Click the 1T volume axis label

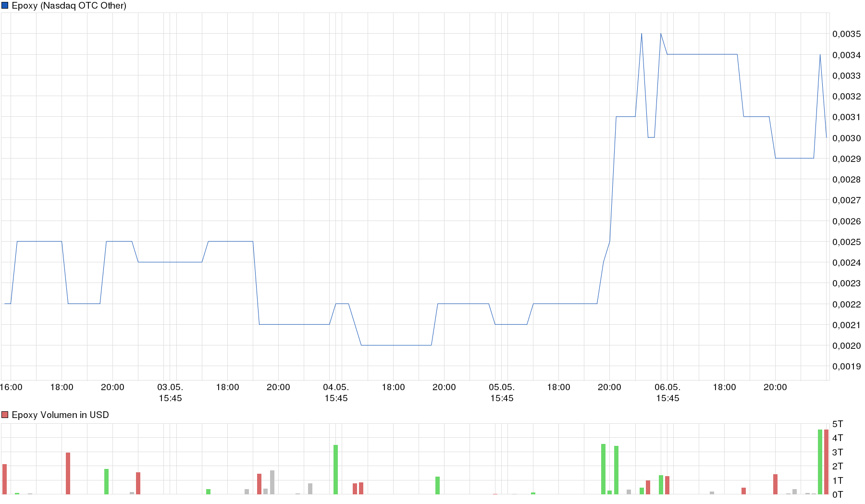[838, 480]
